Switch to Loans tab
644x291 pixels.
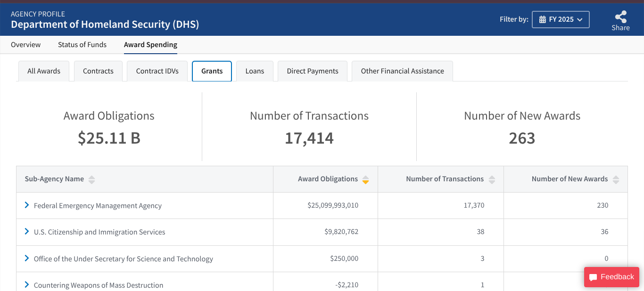point(255,71)
